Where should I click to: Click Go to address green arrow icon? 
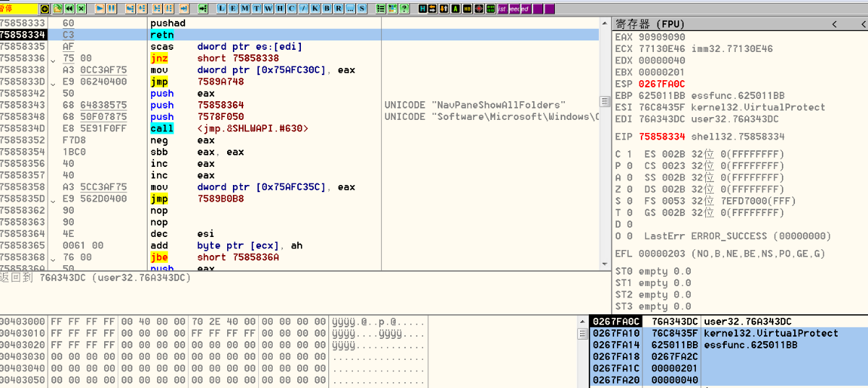click(x=203, y=8)
